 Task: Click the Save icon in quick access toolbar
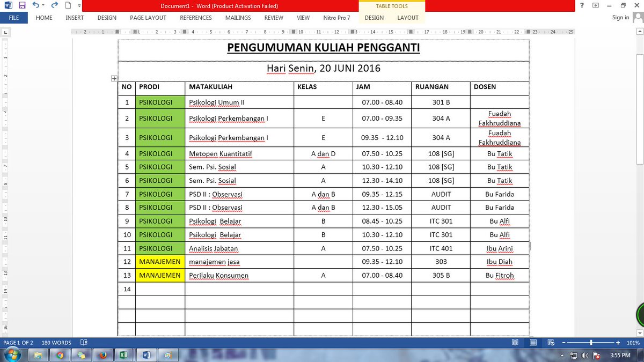click(22, 5)
